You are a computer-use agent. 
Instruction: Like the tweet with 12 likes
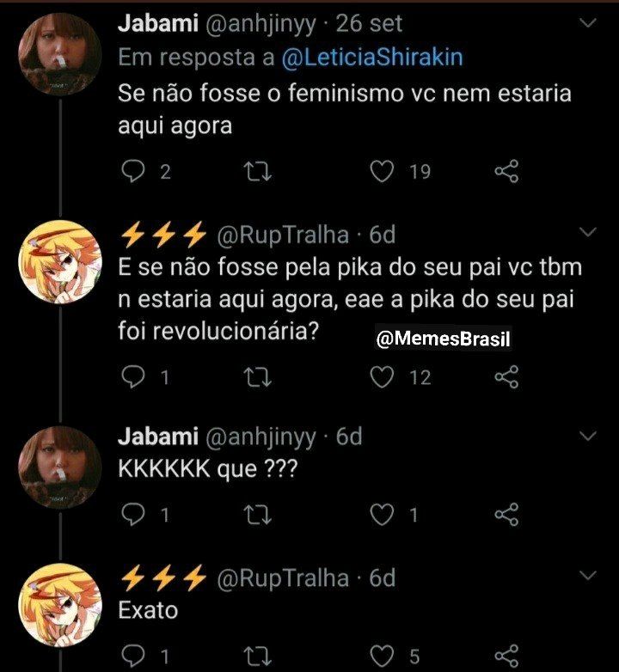[382, 377]
